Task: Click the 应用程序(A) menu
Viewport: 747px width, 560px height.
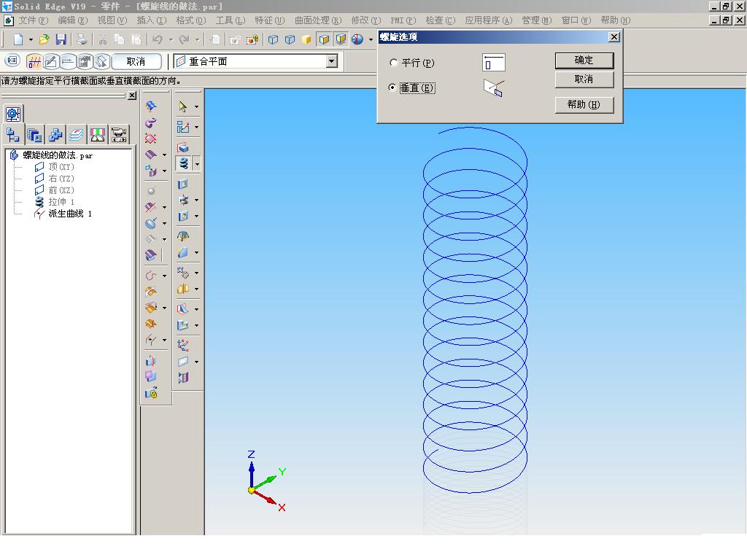Action: 488,20
